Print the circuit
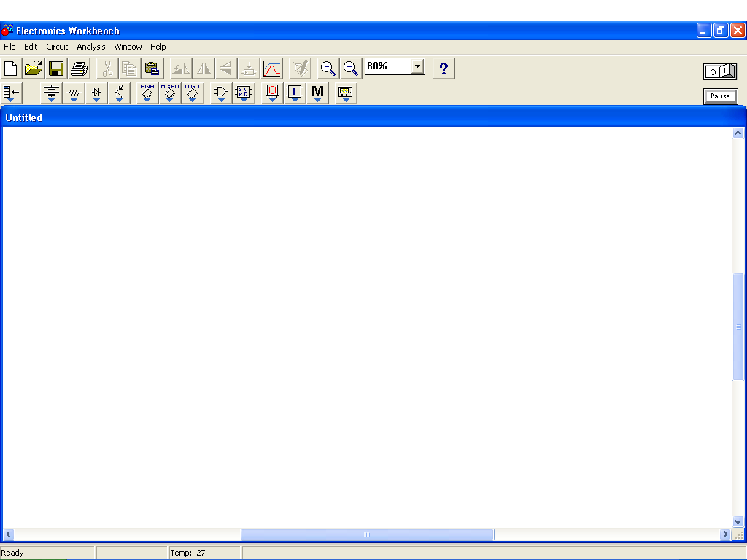This screenshot has height=560, width=747. click(x=79, y=69)
